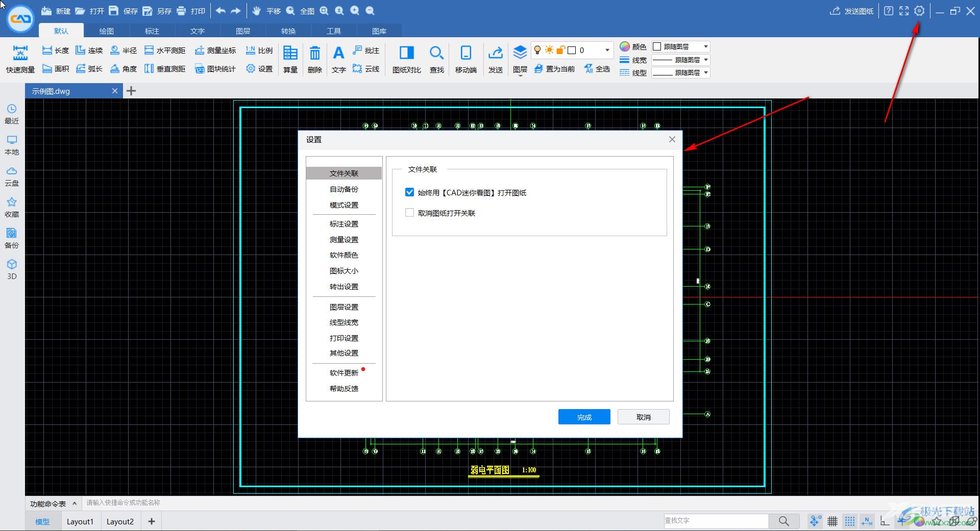Click 新建 new file button
980x531 pixels.
56,11
